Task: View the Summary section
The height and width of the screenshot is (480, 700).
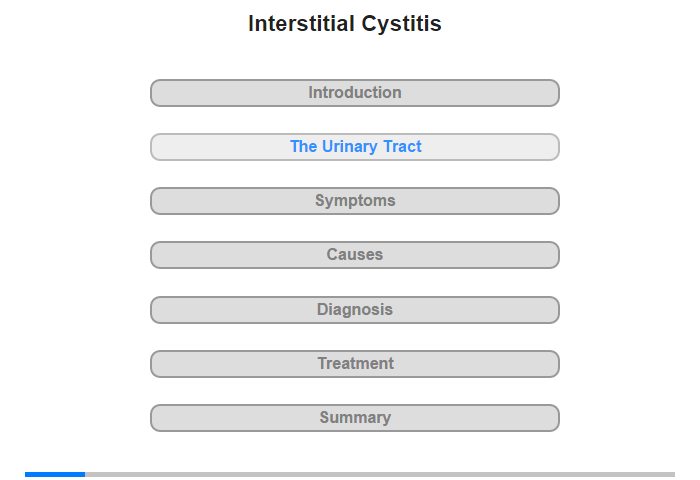Action: pos(355,418)
